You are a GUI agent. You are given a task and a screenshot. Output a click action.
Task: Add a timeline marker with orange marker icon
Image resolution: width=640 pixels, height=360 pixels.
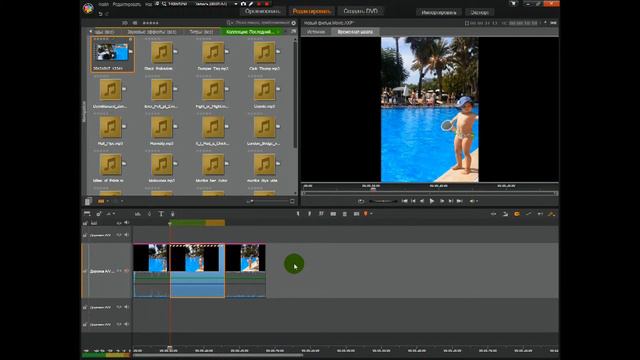click(365, 213)
